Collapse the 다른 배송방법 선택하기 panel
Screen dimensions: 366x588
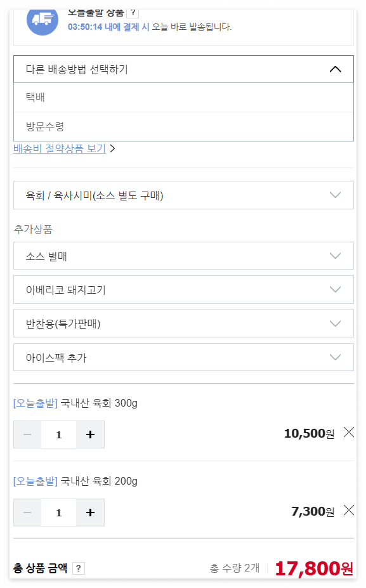pyautogui.click(x=336, y=69)
